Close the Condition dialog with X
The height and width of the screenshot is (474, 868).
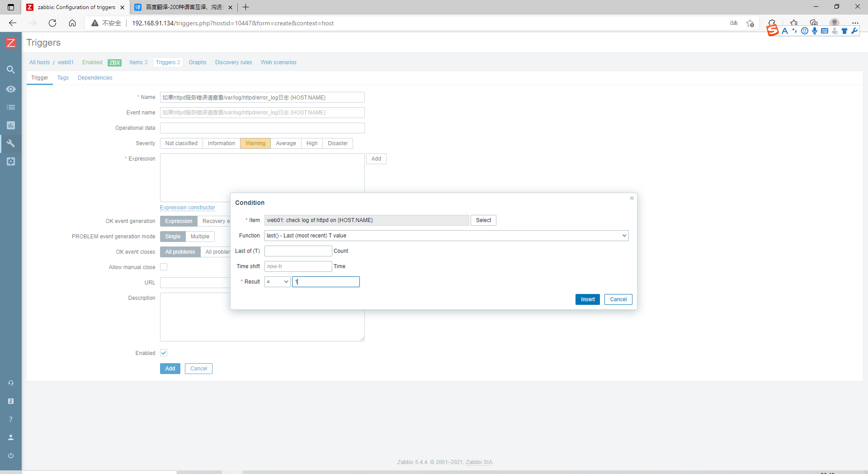632,198
